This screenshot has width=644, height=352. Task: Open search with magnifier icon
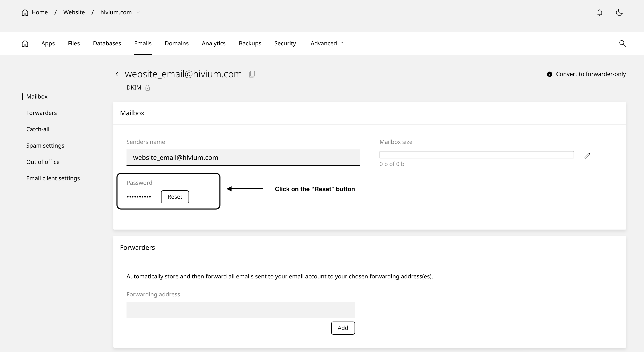click(x=622, y=44)
